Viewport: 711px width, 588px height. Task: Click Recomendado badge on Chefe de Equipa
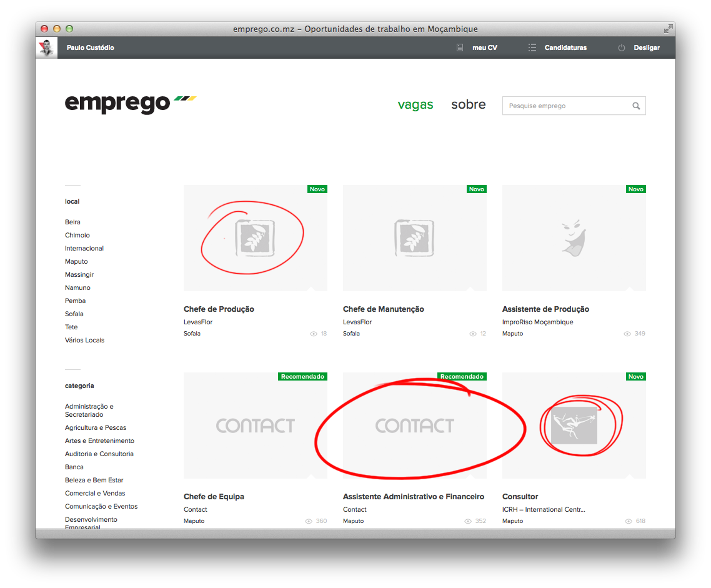[302, 377]
